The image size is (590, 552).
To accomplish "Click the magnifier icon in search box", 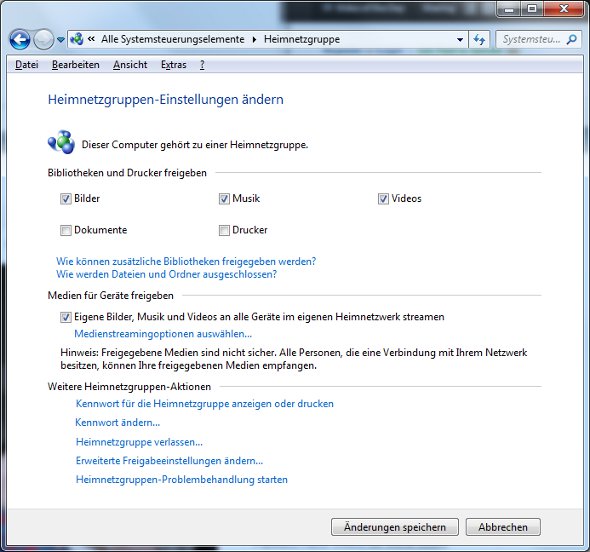I will [x=572, y=39].
